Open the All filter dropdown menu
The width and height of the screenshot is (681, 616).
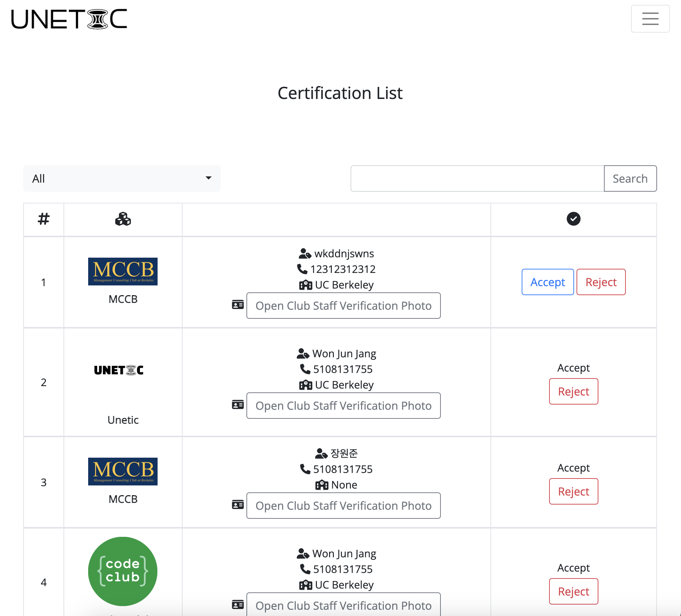pos(121,178)
